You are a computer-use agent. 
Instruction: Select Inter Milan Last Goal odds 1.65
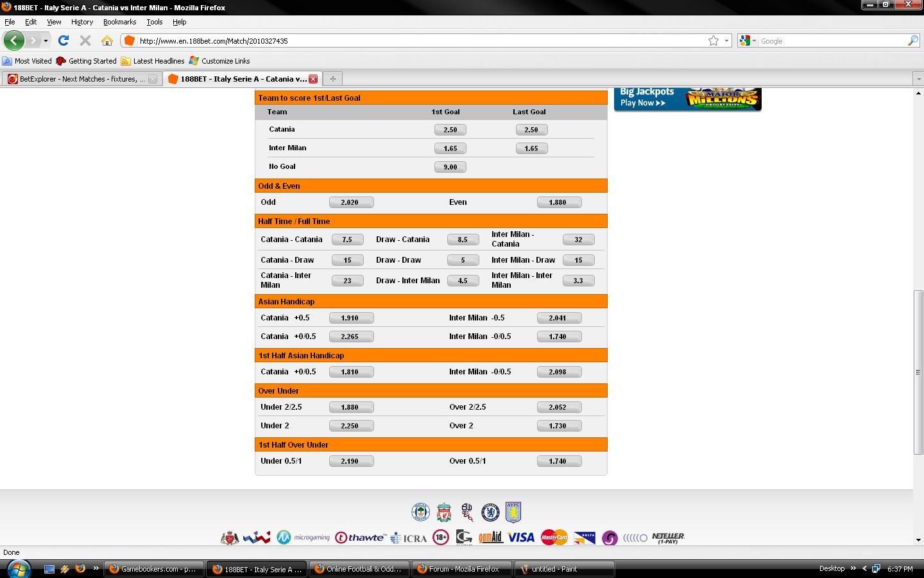531,148
